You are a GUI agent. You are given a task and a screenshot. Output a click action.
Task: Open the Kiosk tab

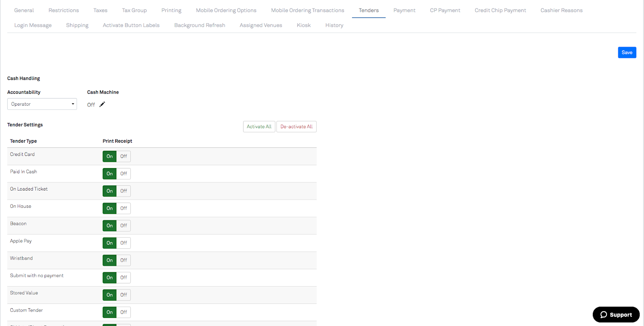coord(303,25)
